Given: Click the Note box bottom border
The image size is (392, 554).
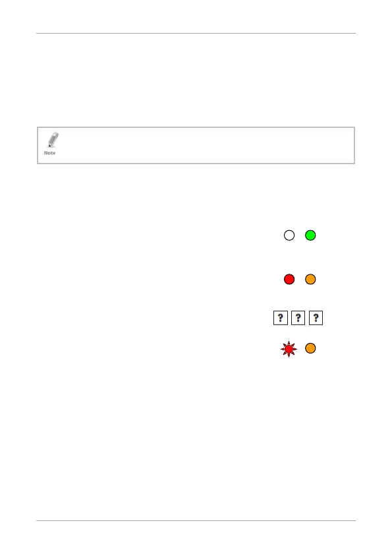Looking at the screenshot, I should [x=196, y=164].
